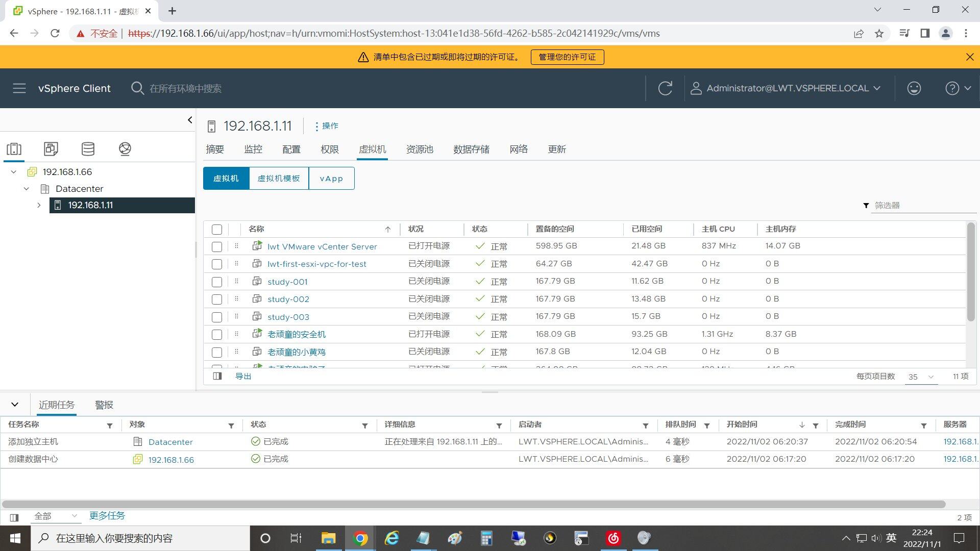The image size is (980, 551).
Task: Open the study-002 virtual machine link
Action: [x=288, y=299]
